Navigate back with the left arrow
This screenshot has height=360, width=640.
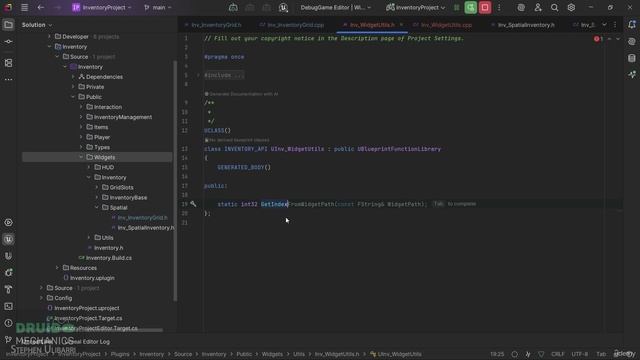click(x=41, y=7)
